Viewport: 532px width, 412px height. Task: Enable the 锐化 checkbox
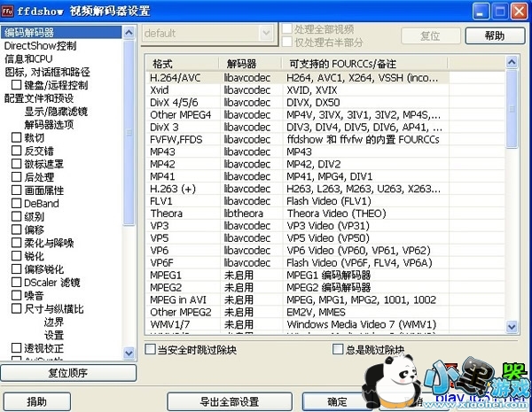[x=17, y=256]
